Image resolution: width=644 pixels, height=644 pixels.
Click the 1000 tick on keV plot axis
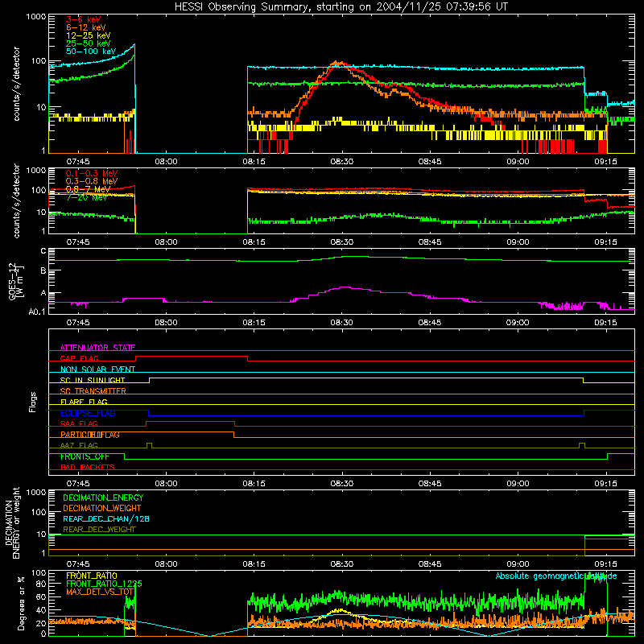tap(36, 17)
